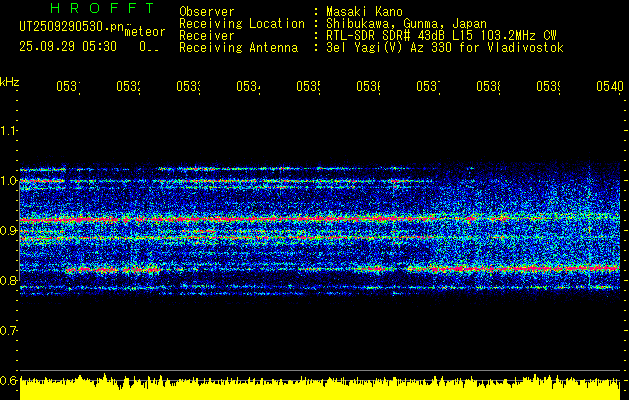Click the 0.8 kHz axis label
This screenshot has height=400, width=629.
(8, 280)
